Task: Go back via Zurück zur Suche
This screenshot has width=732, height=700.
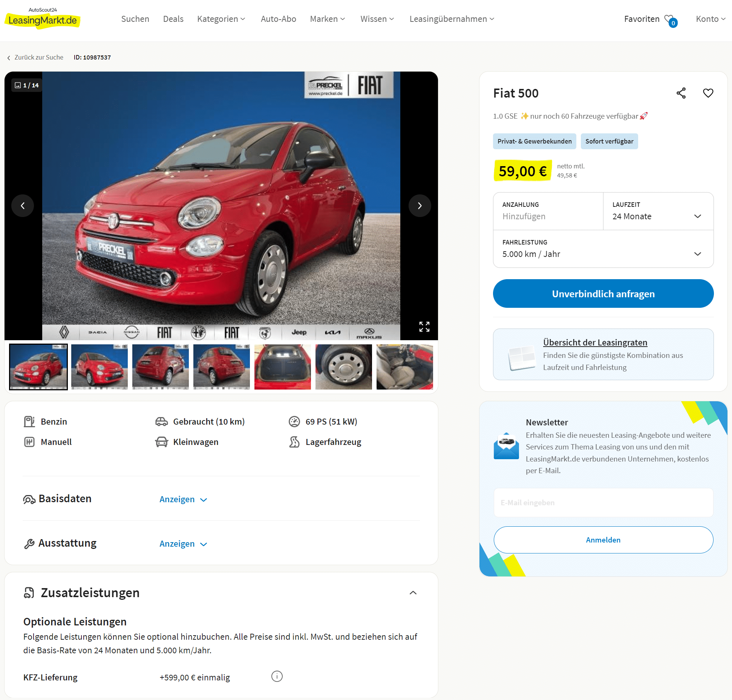Action: (35, 57)
